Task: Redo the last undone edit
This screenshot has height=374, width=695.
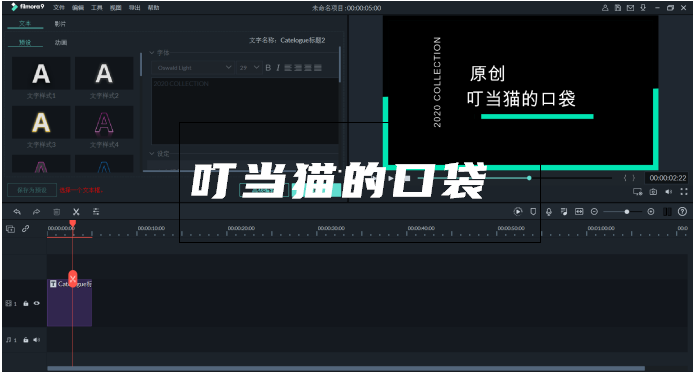Action: (36, 212)
